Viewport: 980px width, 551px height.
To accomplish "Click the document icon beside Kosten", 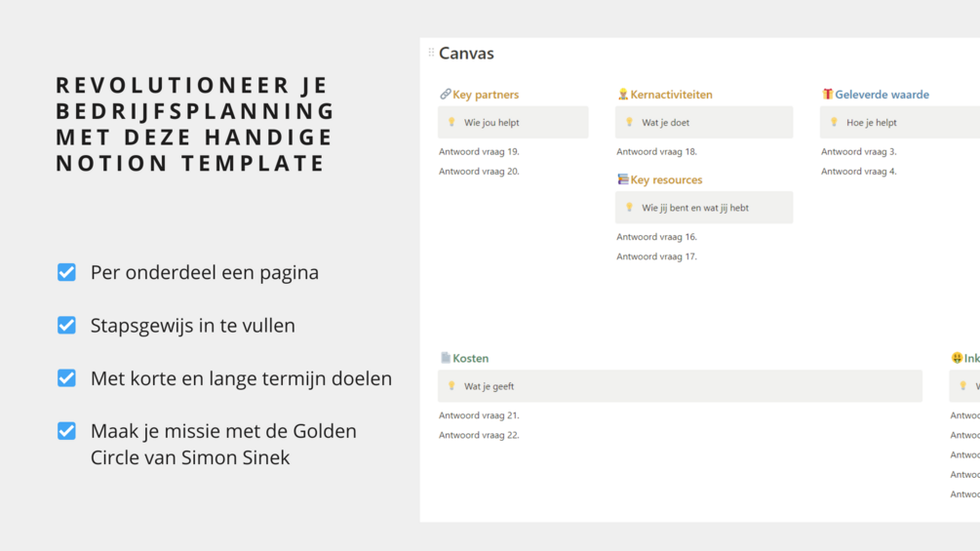I will pos(446,358).
